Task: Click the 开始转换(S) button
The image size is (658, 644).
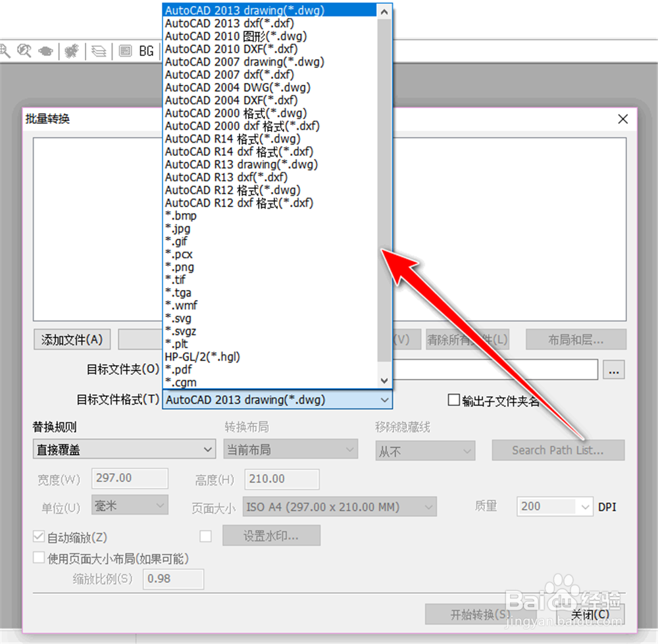Action: click(481, 614)
